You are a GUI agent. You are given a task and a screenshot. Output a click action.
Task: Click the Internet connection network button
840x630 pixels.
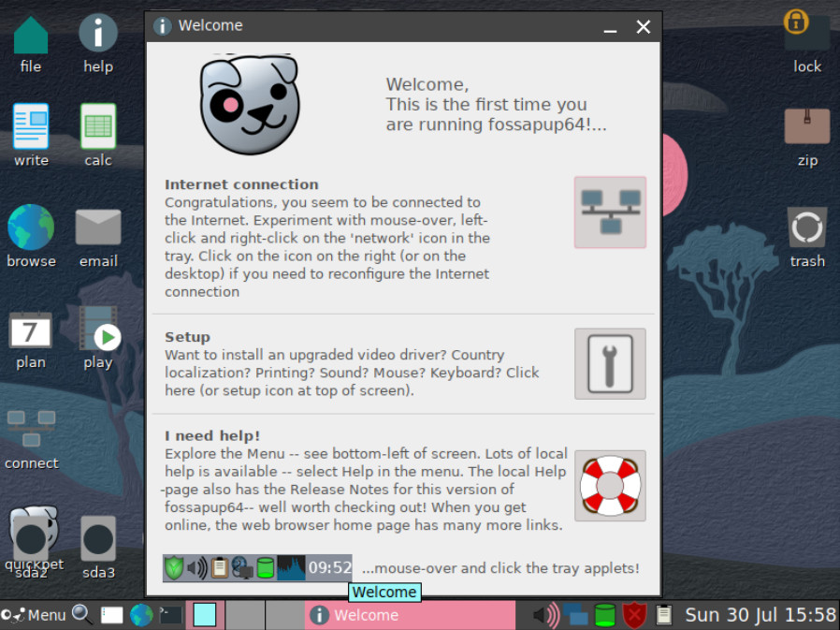pos(610,212)
